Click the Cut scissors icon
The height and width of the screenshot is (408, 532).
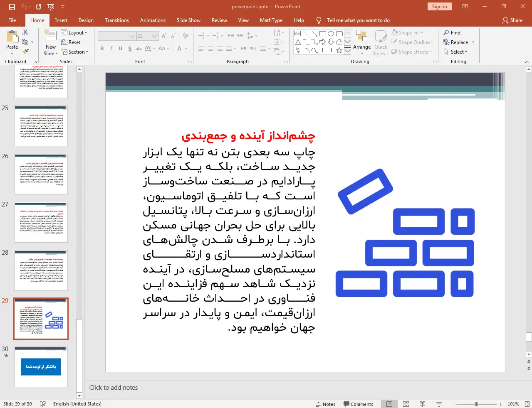pyautogui.click(x=25, y=32)
